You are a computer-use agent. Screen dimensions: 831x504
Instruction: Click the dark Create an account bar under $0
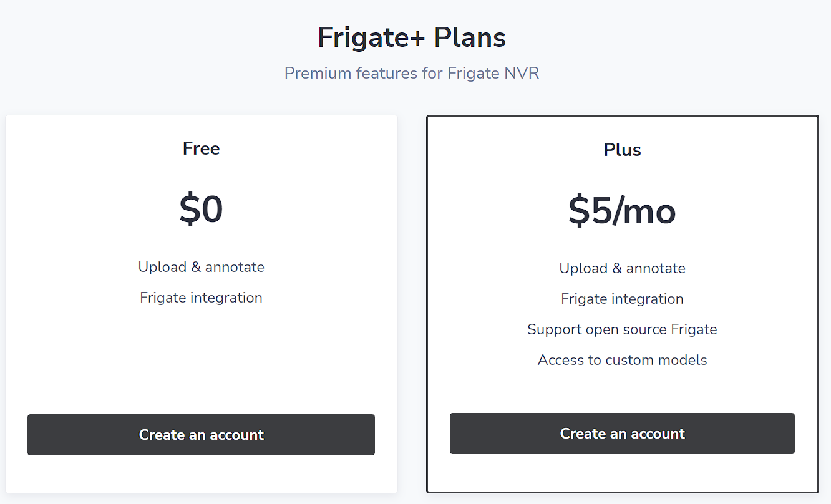201,435
